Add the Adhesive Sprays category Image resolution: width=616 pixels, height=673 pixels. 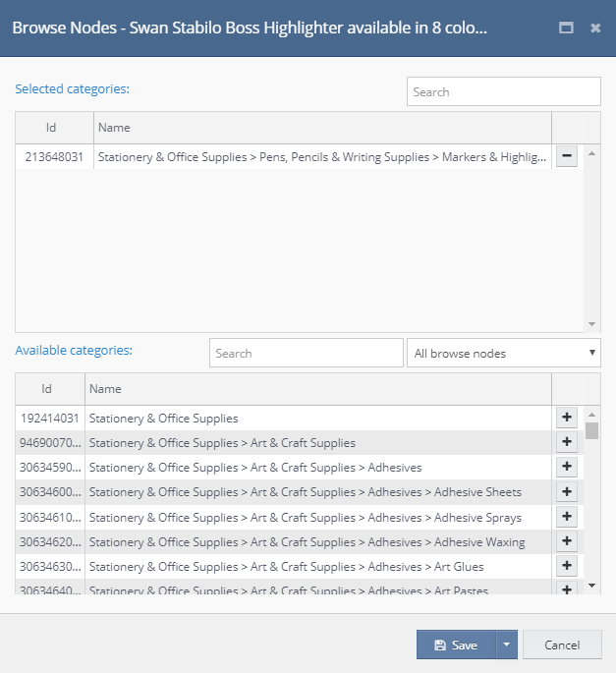coord(566,517)
